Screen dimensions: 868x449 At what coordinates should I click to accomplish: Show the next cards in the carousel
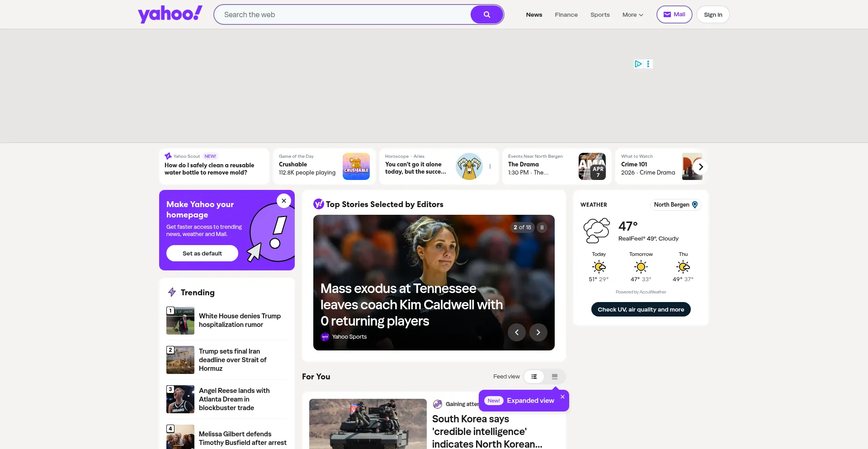coord(701,167)
